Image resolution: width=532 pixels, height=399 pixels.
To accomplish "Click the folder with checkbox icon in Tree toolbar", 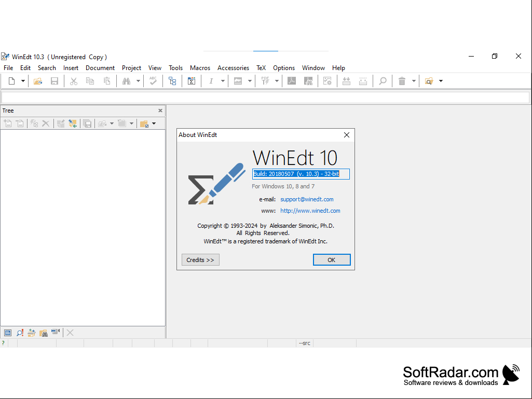I will coord(144,123).
